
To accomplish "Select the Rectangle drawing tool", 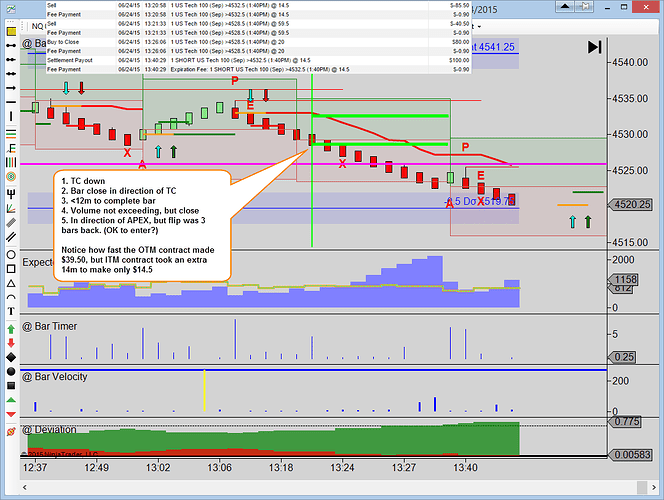I will [11, 269].
